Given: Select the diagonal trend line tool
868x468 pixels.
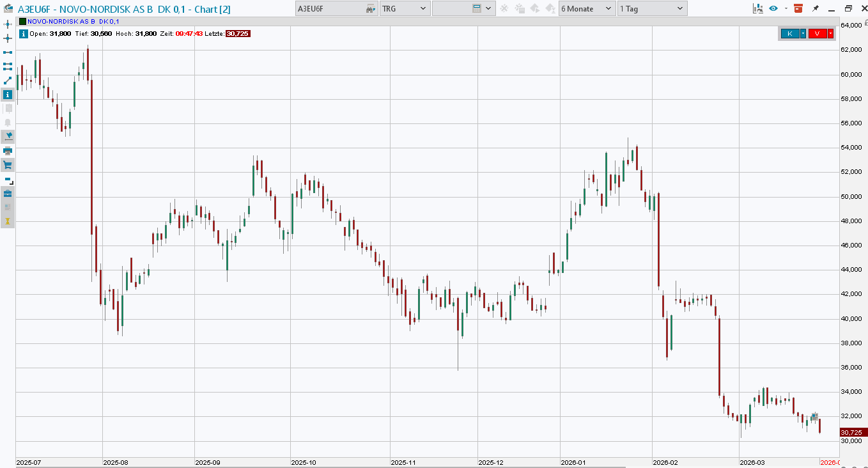Looking at the screenshot, I should pyautogui.click(x=8, y=80).
